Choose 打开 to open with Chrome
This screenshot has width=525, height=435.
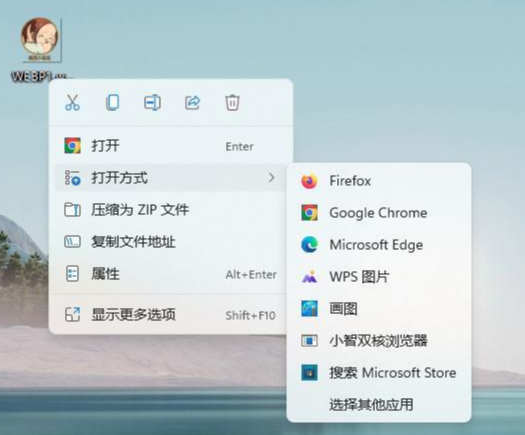pos(171,146)
